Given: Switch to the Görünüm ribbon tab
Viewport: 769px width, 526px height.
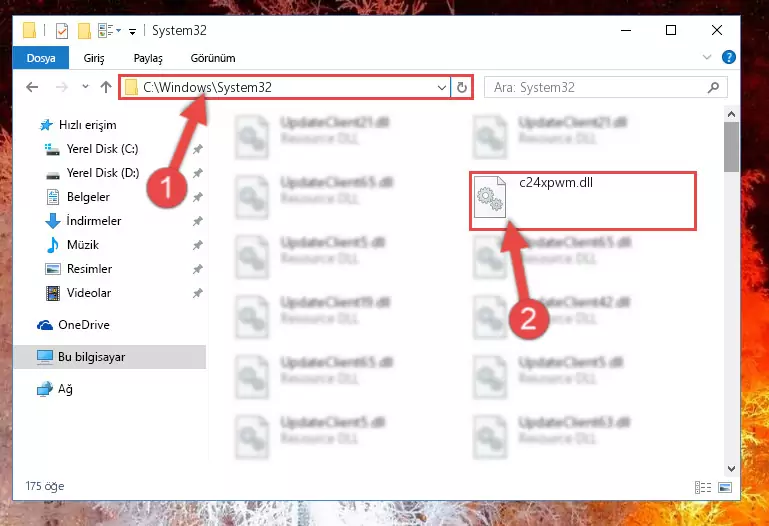Looking at the screenshot, I should point(213,58).
